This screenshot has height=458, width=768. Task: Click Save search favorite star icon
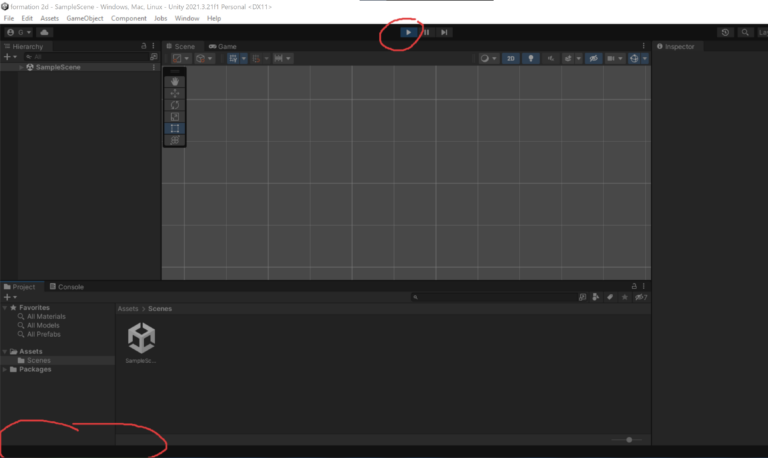pos(624,297)
